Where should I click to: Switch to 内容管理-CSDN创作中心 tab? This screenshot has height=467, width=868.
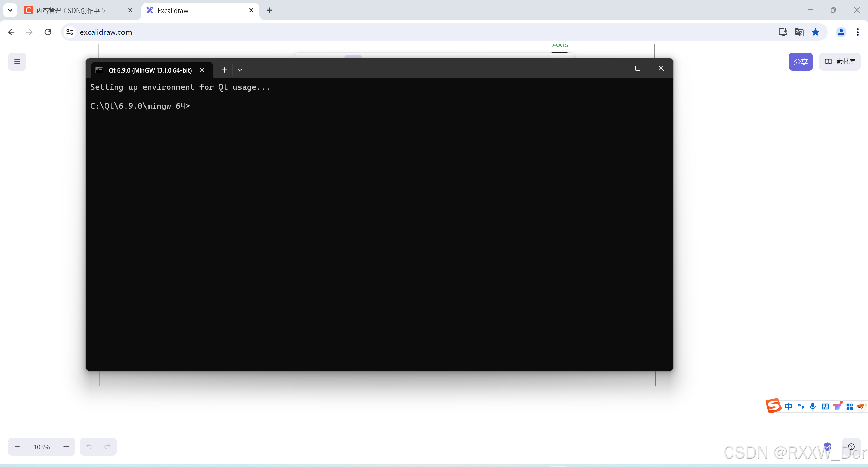(x=71, y=11)
